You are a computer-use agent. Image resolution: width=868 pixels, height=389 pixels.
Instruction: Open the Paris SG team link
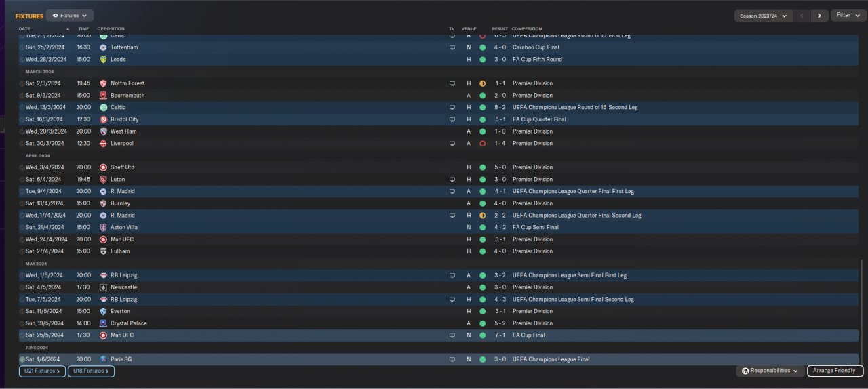coord(121,359)
